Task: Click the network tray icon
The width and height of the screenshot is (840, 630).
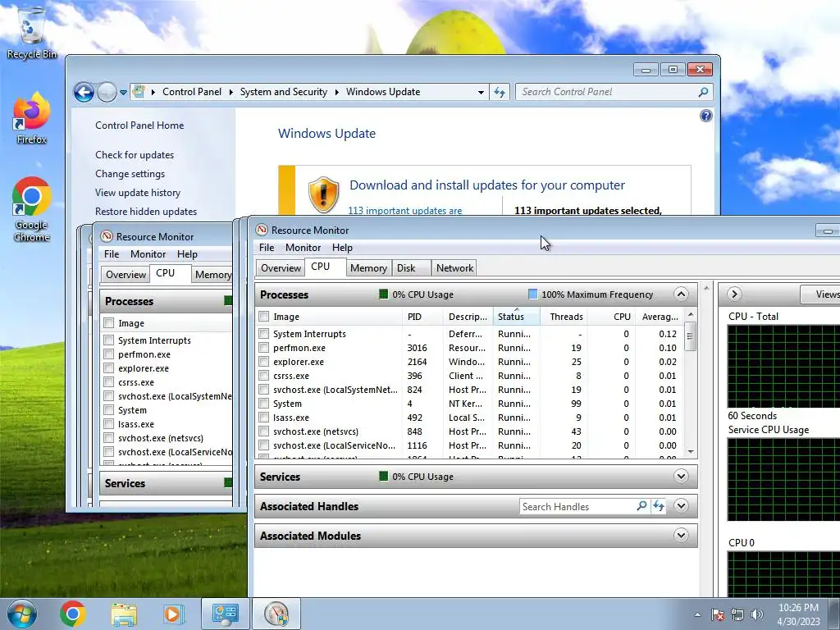Action: (737, 614)
